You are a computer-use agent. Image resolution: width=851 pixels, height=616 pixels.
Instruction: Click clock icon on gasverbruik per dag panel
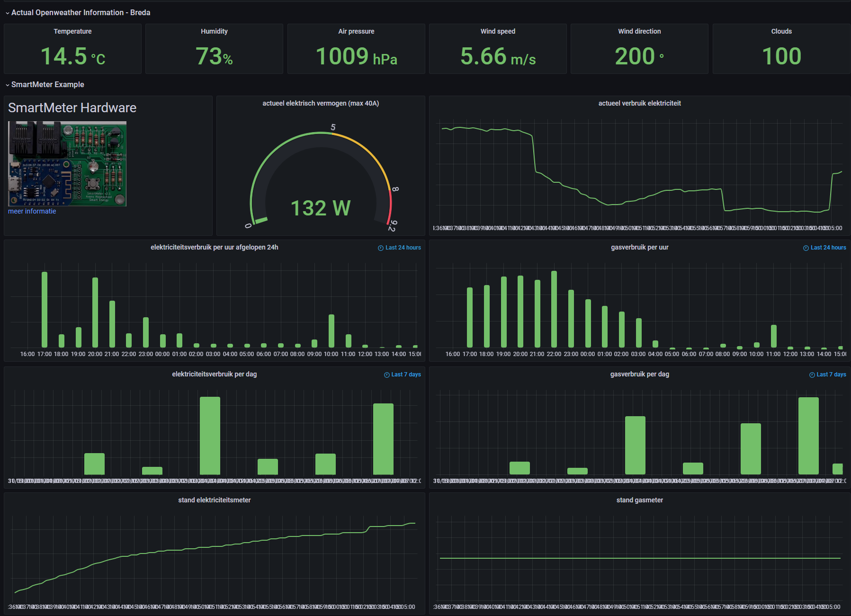point(812,375)
